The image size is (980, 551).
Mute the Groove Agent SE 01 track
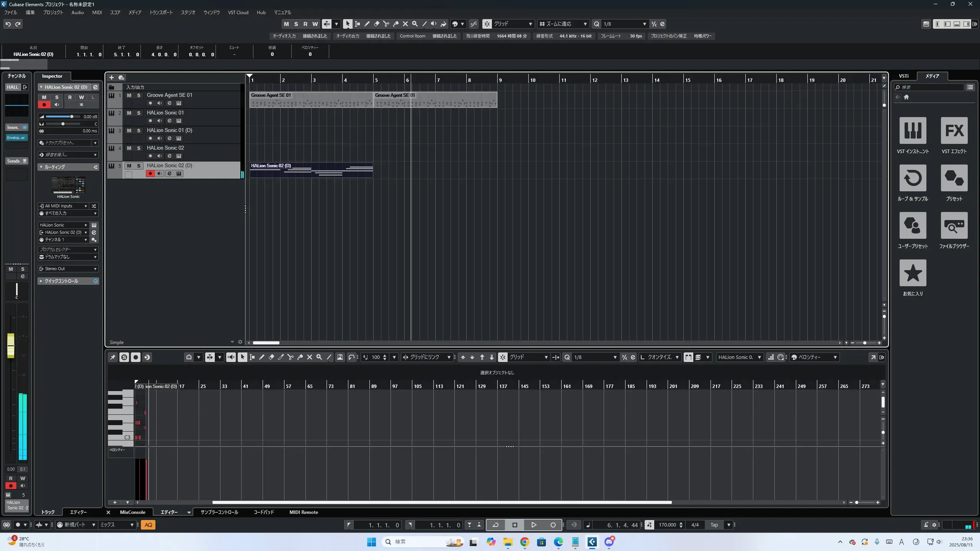pyautogui.click(x=129, y=95)
